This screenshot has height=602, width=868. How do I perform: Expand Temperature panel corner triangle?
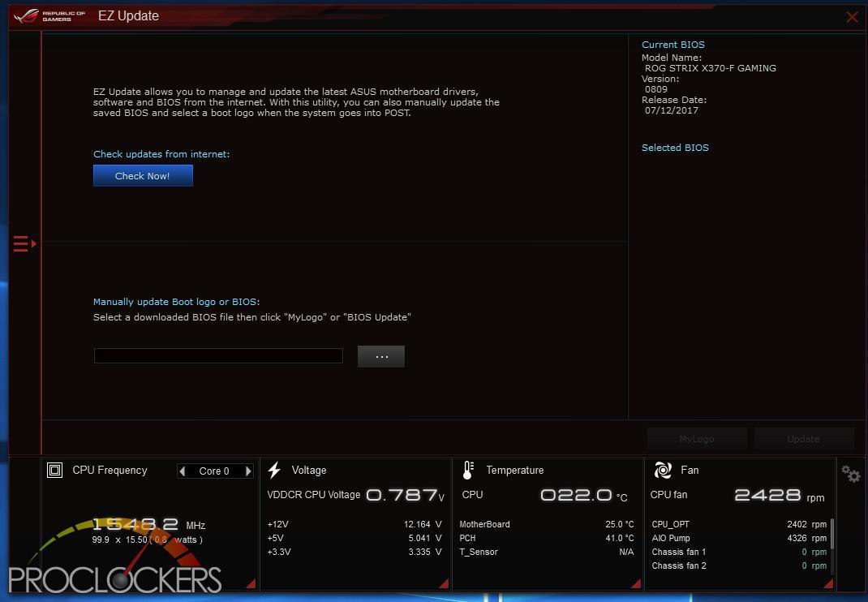635,583
